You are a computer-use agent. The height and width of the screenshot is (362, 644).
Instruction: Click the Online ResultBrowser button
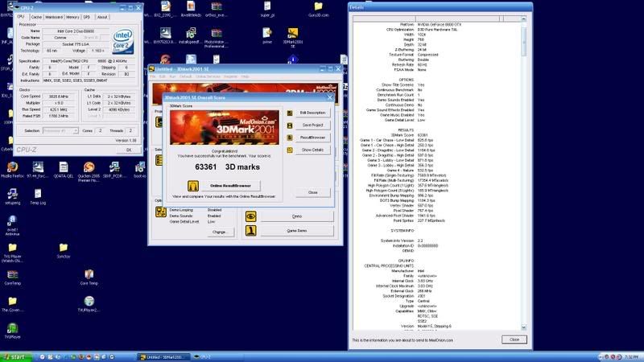pyautogui.click(x=230, y=186)
